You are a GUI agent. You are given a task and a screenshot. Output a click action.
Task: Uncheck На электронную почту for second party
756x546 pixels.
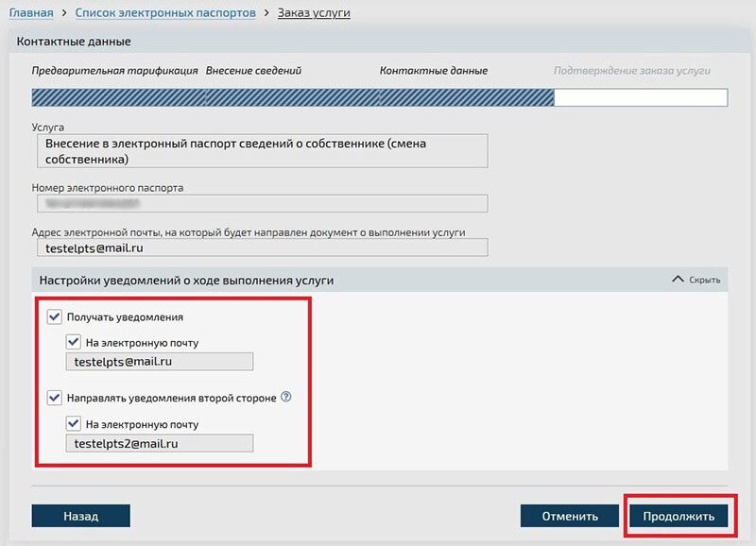pos(74,423)
